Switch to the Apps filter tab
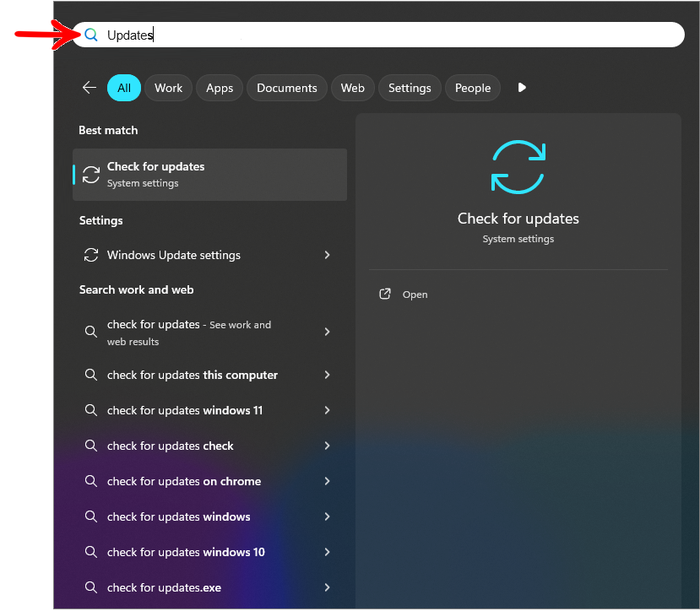 click(220, 88)
